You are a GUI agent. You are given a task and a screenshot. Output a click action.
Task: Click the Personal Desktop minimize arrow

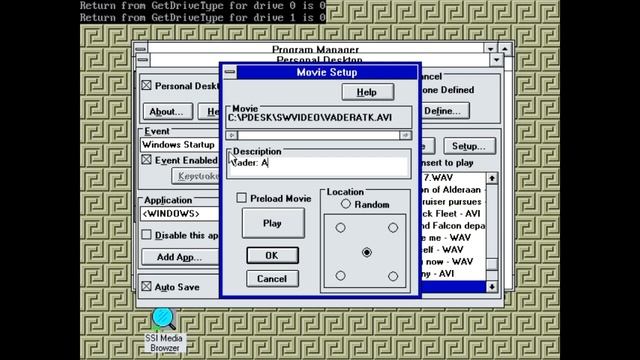[496, 60]
